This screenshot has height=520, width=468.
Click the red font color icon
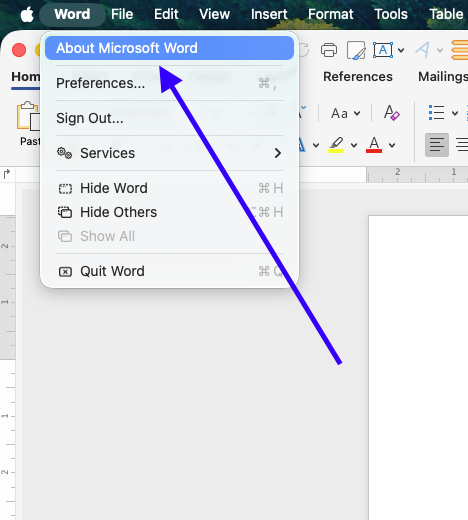click(x=374, y=145)
